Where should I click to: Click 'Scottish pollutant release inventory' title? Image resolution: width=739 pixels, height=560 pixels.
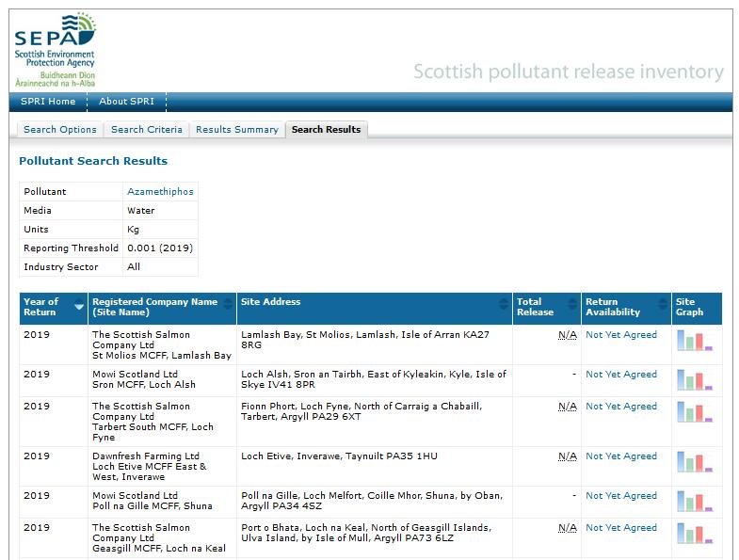(x=569, y=72)
